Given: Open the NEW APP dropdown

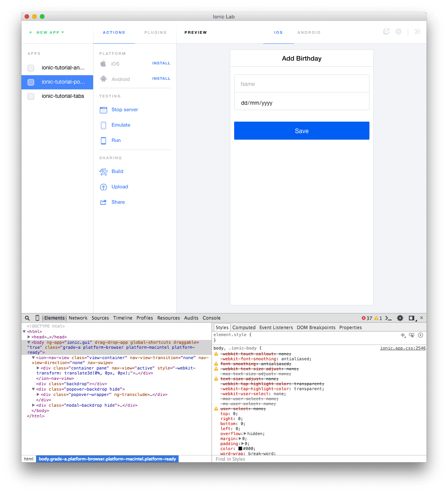Looking at the screenshot, I should coord(46,32).
